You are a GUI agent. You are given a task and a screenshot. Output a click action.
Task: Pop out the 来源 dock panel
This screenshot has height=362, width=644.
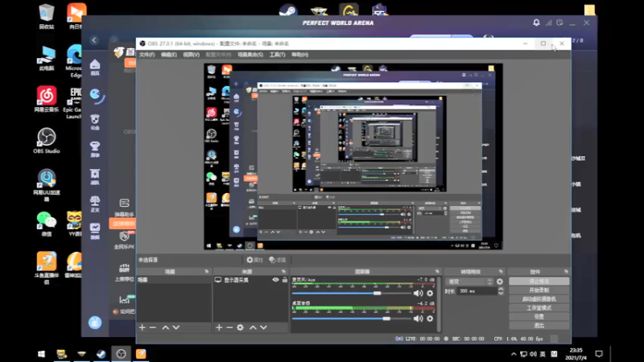point(284,271)
